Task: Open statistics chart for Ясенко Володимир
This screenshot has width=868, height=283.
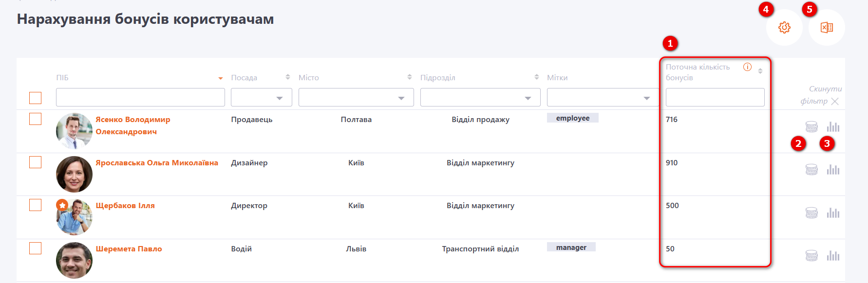Action: pos(833,127)
